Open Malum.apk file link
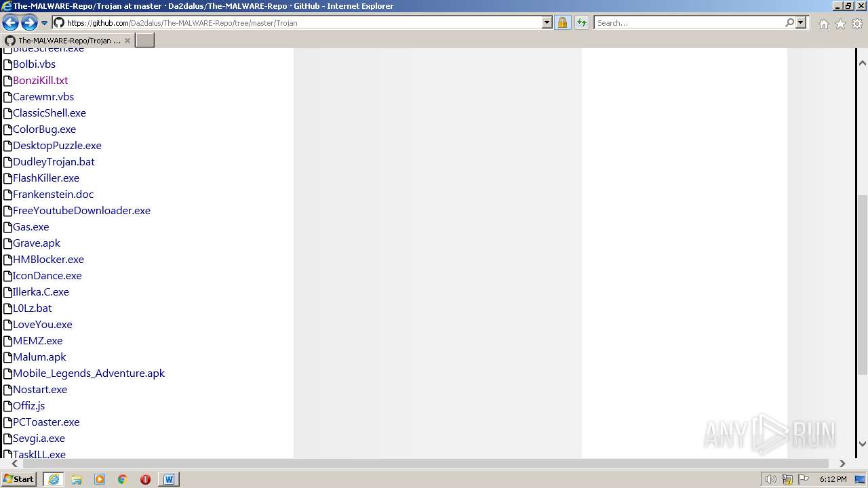The image size is (868, 488). (x=39, y=357)
